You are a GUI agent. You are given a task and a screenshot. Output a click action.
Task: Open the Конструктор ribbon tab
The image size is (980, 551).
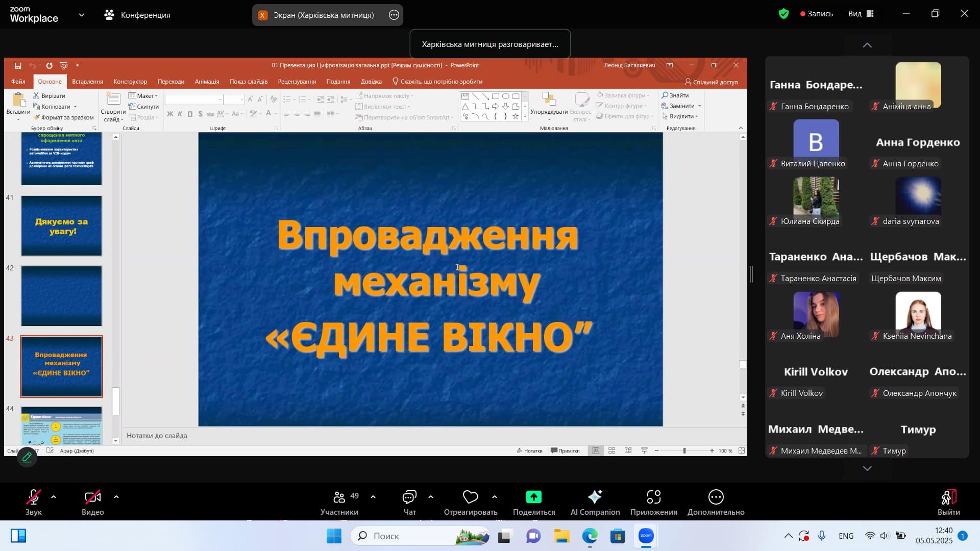[130, 82]
